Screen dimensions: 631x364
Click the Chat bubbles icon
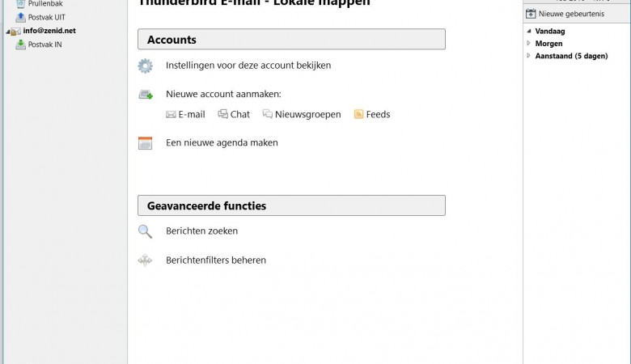[222, 114]
